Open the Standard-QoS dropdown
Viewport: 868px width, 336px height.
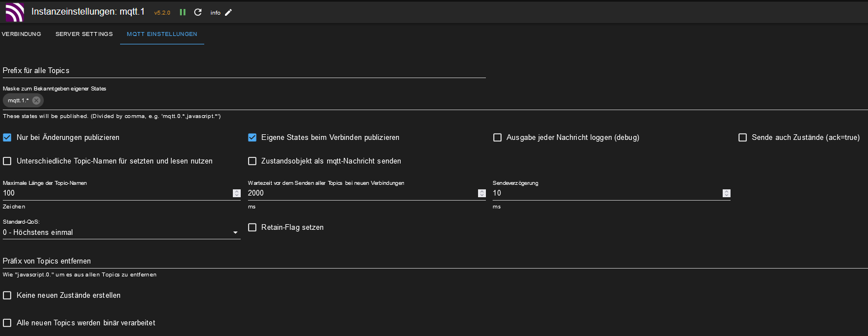(122, 233)
